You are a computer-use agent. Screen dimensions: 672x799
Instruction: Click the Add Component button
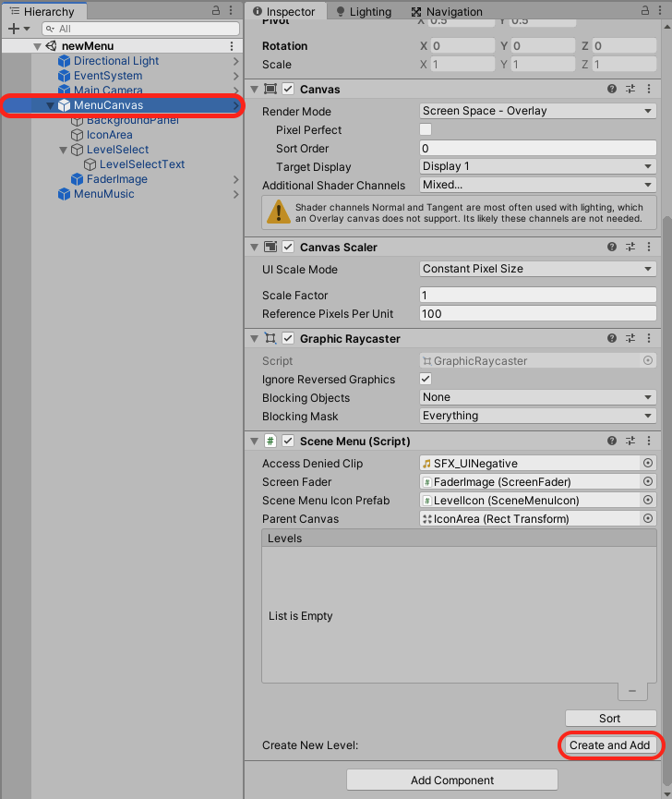click(x=451, y=781)
